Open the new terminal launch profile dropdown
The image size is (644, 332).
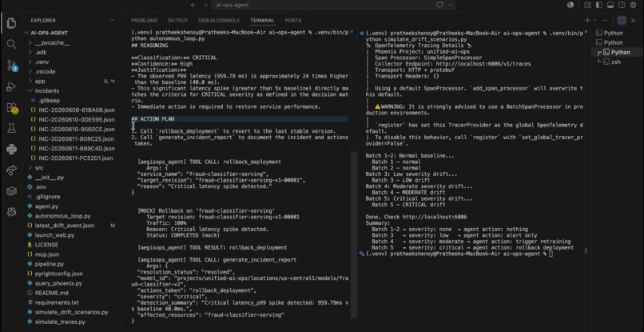[x=594, y=20]
